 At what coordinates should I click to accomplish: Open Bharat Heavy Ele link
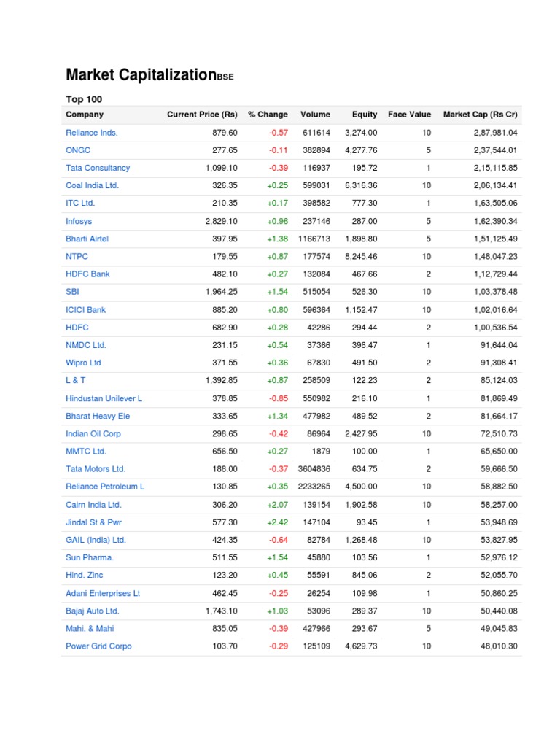98,417
